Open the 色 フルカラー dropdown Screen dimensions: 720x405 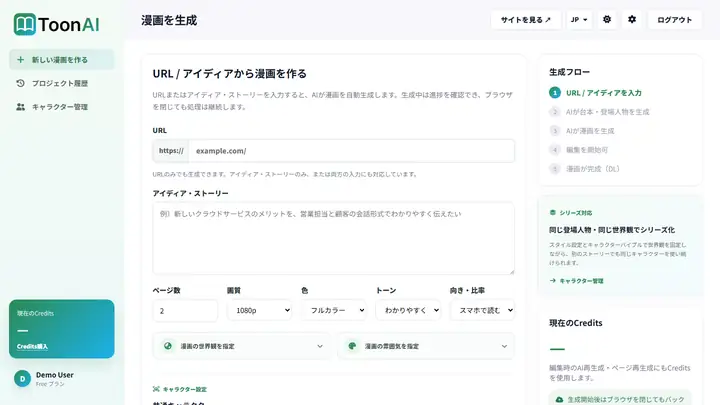pyautogui.click(x=334, y=310)
